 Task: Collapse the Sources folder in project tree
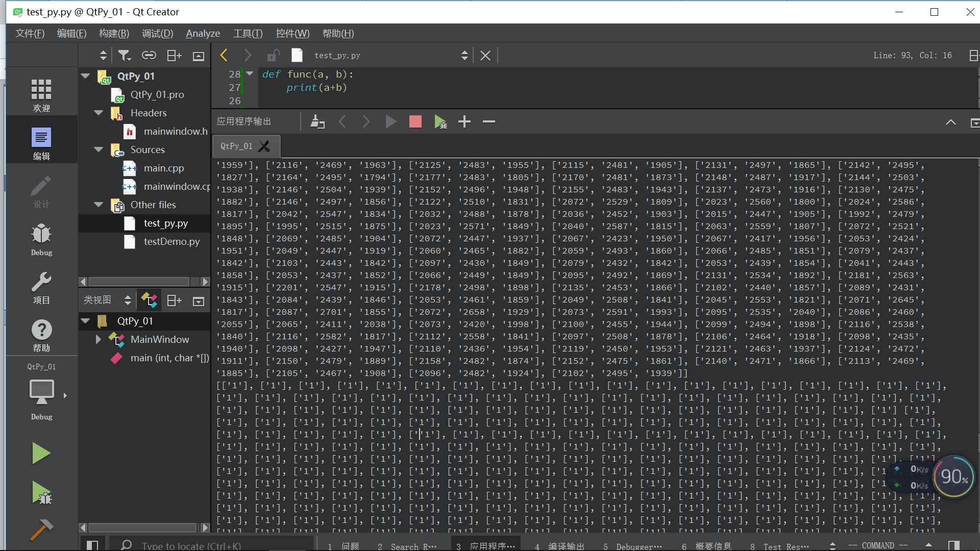[x=97, y=149]
